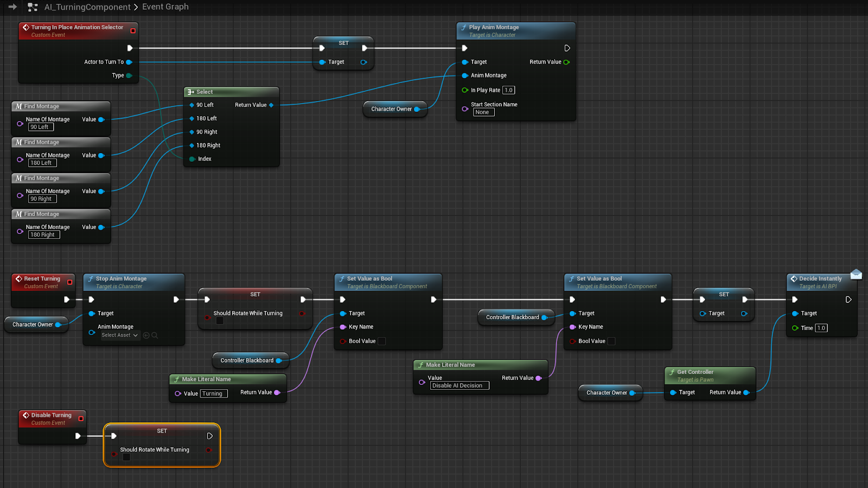Click Controller Blackboard variable node beside second Set Value
The height and width of the screenshot is (488, 868).
516,317
